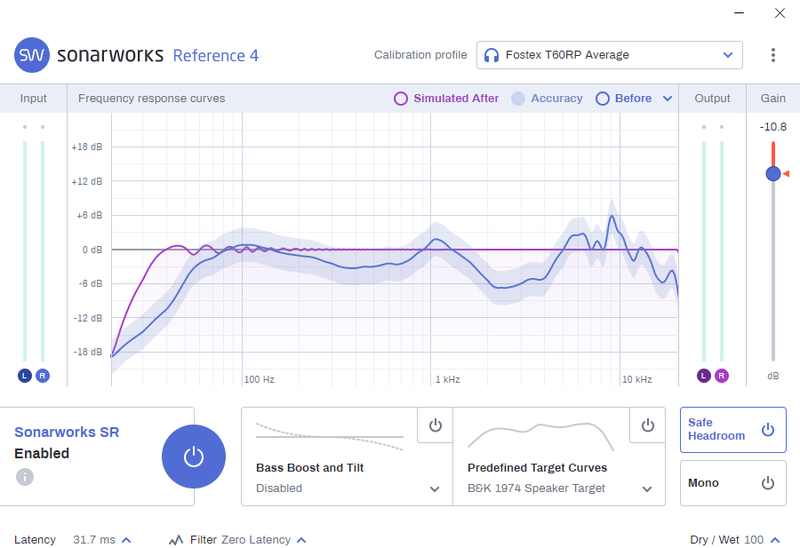Open the Sonarworks SR info icon

pos(24,477)
